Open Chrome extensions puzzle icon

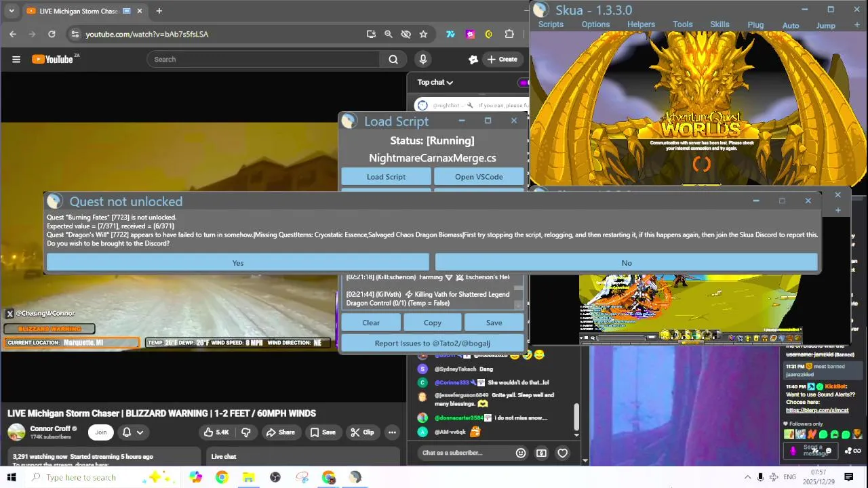click(x=509, y=34)
